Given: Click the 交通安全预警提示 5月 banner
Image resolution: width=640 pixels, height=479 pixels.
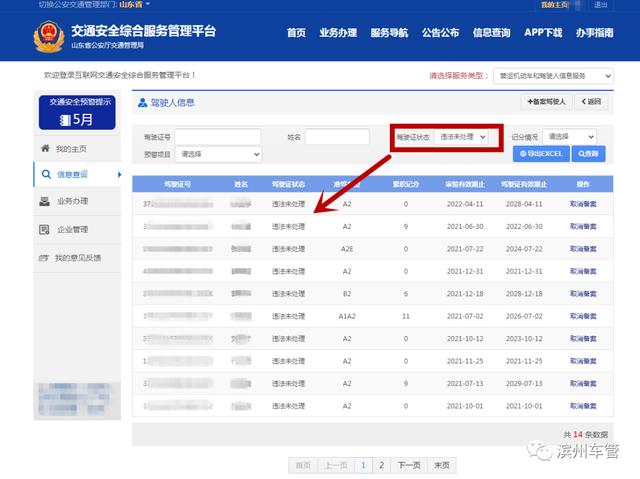Looking at the screenshot, I should (x=77, y=112).
